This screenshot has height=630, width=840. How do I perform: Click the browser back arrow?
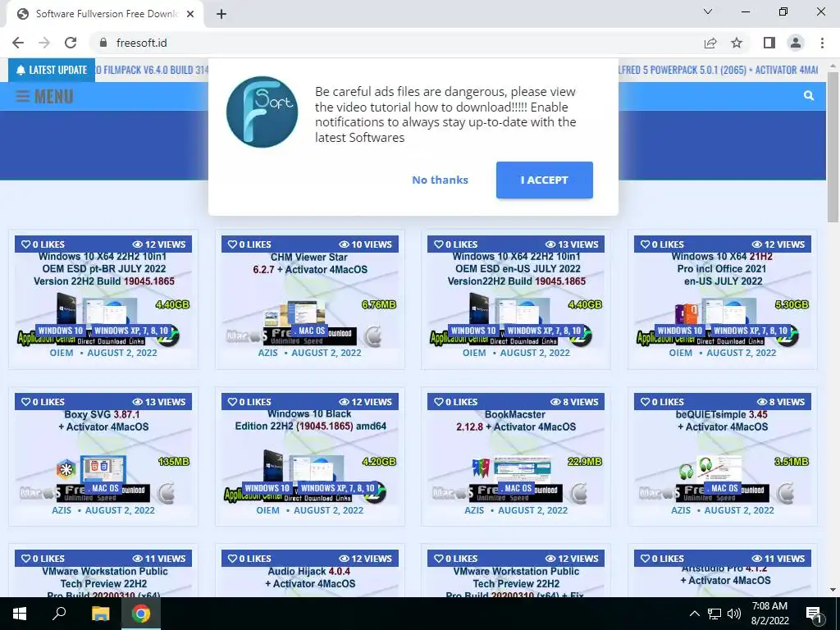(18, 43)
